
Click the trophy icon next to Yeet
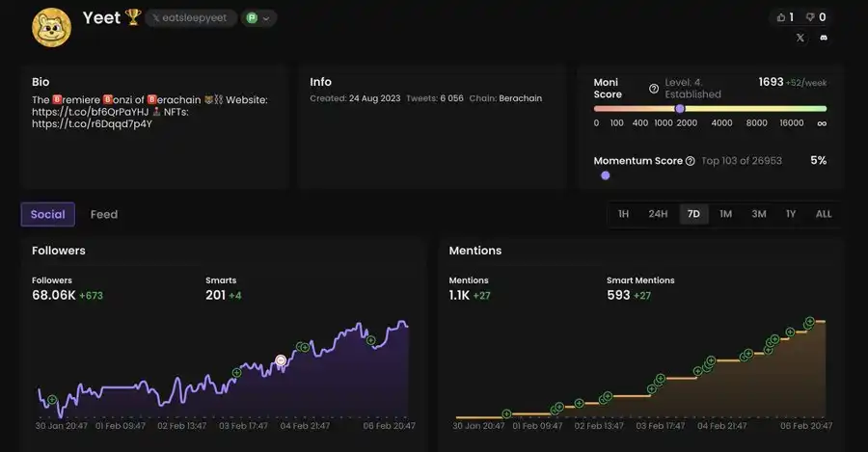point(133,18)
